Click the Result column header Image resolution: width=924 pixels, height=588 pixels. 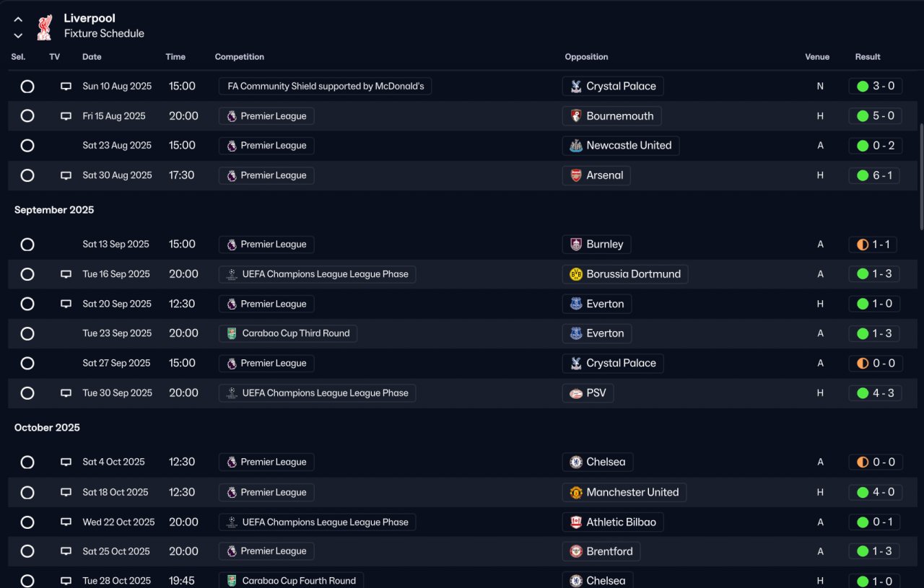coord(868,57)
